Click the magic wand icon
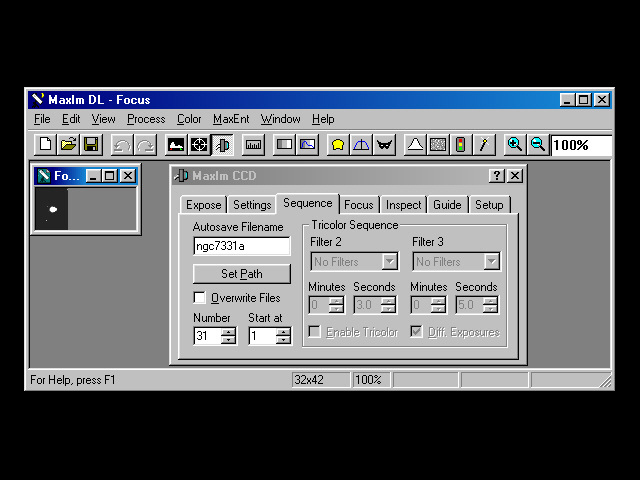Image resolution: width=640 pixels, height=480 pixels. (484, 145)
